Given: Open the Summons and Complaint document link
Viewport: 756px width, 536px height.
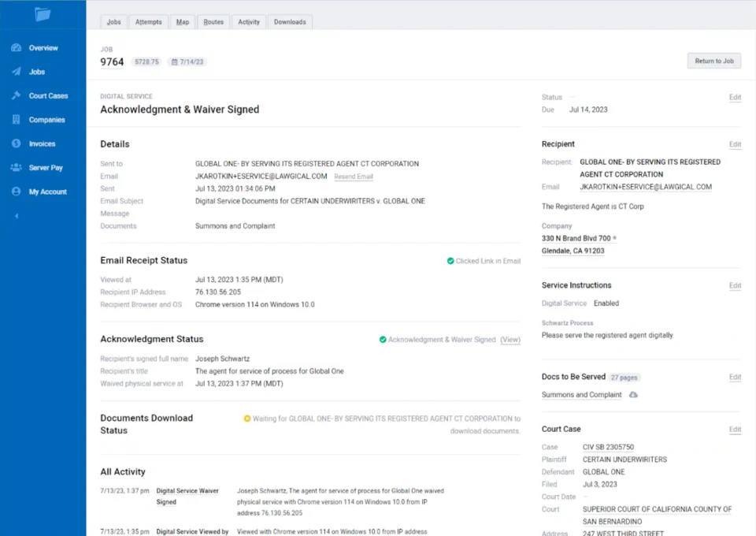Looking at the screenshot, I should (581, 395).
